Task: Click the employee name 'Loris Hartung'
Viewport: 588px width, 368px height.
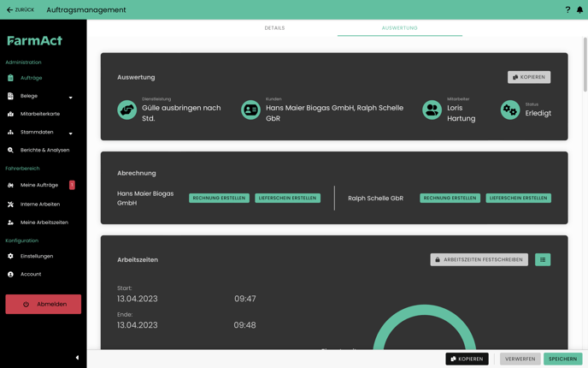Action: point(462,113)
